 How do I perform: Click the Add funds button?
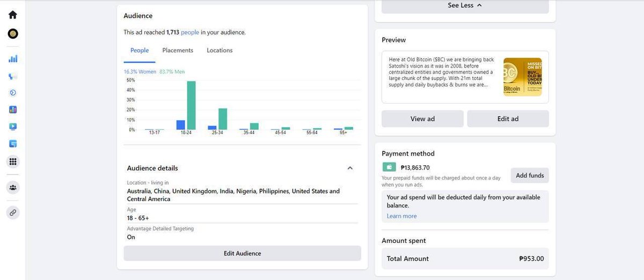click(530, 175)
